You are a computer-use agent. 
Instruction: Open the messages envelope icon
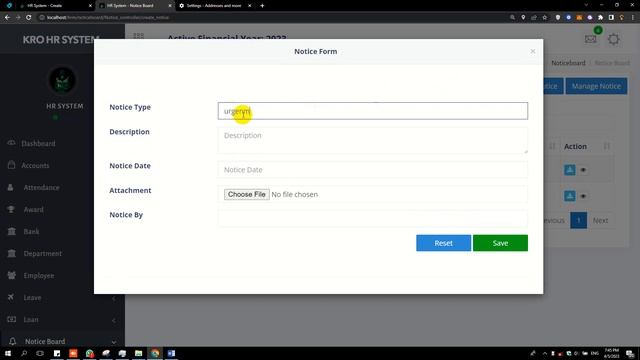point(591,39)
